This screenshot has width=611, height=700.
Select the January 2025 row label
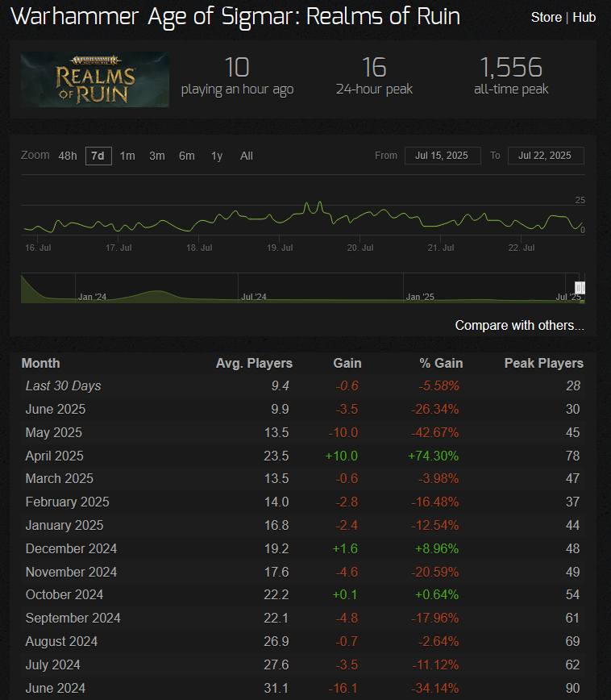click(64, 525)
